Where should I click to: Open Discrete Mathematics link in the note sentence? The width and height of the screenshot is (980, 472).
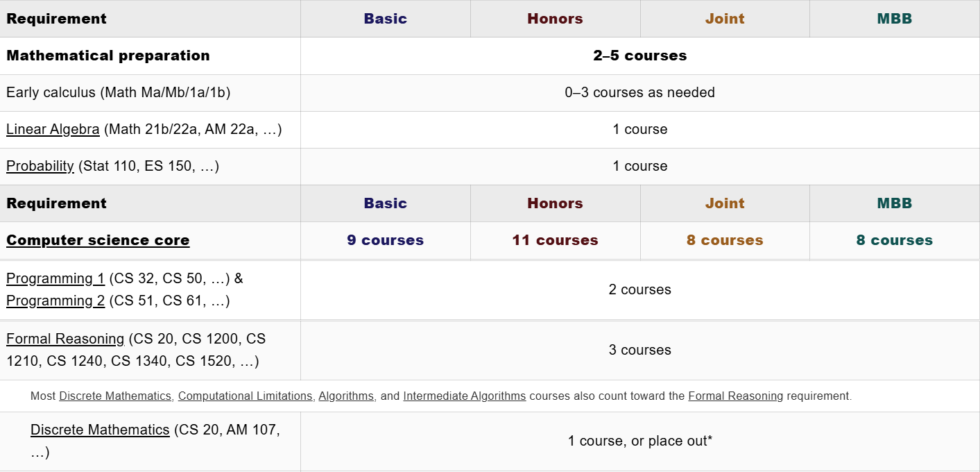114,396
